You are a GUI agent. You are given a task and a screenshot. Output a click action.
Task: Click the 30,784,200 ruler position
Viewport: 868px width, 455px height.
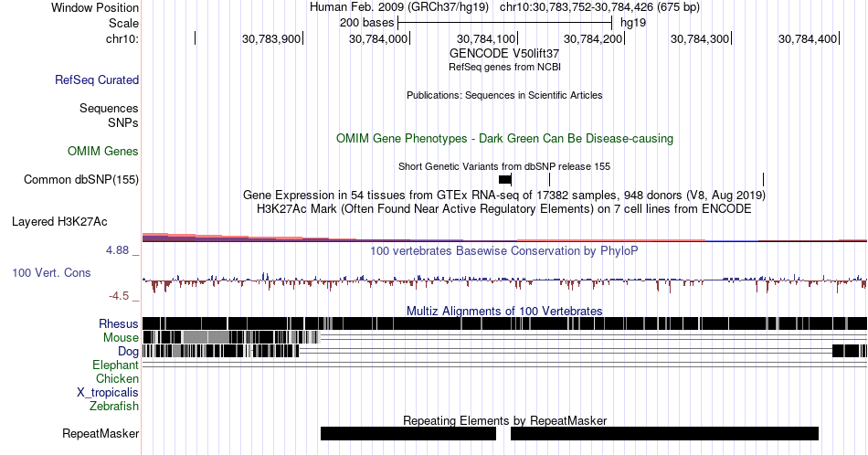(592, 38)
